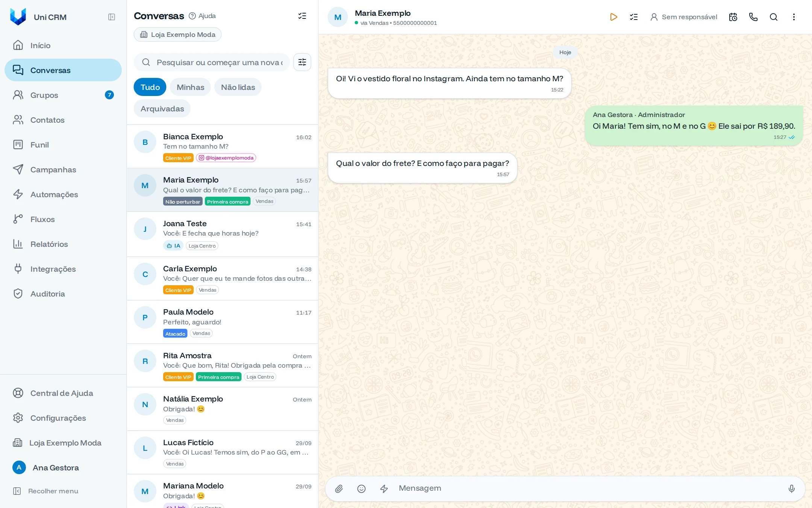Open the emoji picker
Viewport: 812px width, 508px height.
(361, 488)
